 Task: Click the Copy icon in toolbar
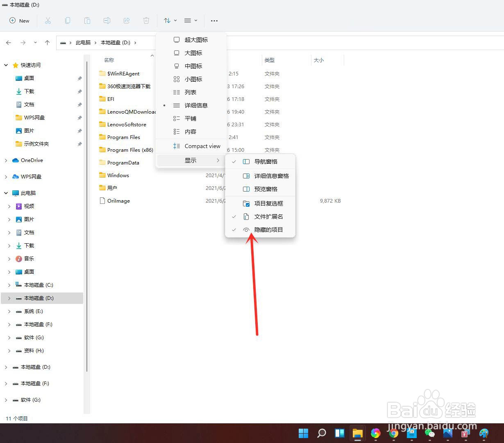click(x=68, y=21)
